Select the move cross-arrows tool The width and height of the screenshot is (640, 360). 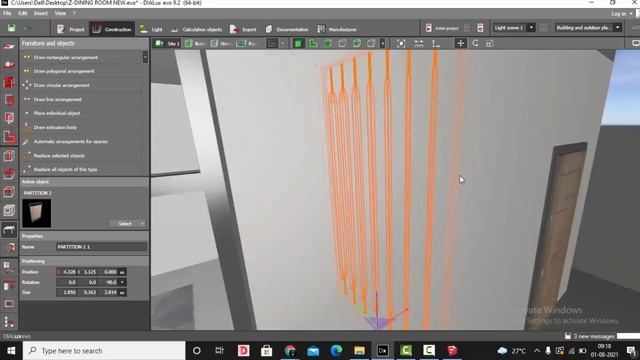point(460,43)
